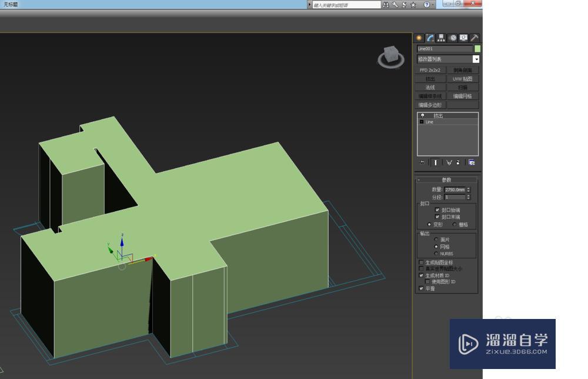Click the 编辑网格 modifier button
Screen dimensions: 588x379
click(x=462, y=96)
